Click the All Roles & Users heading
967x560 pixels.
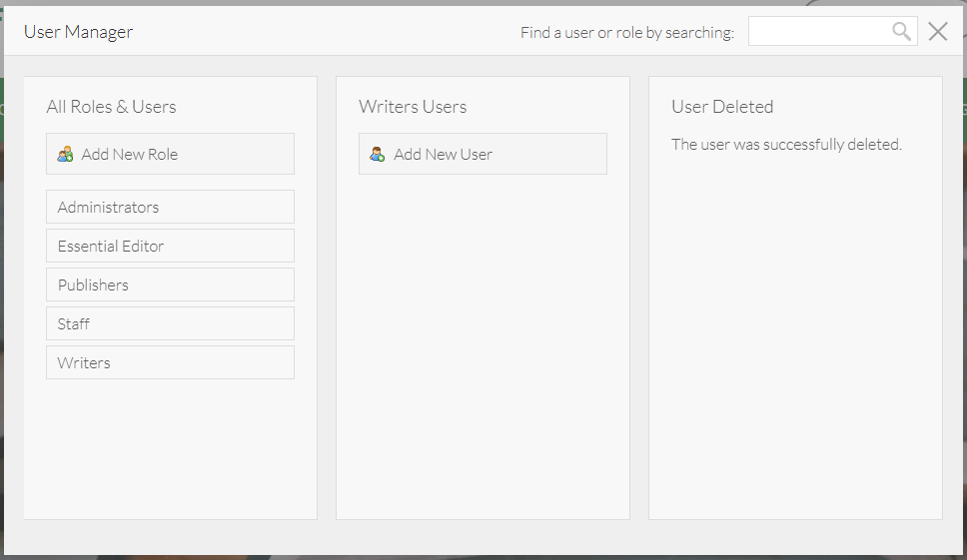tap(111, 107)
